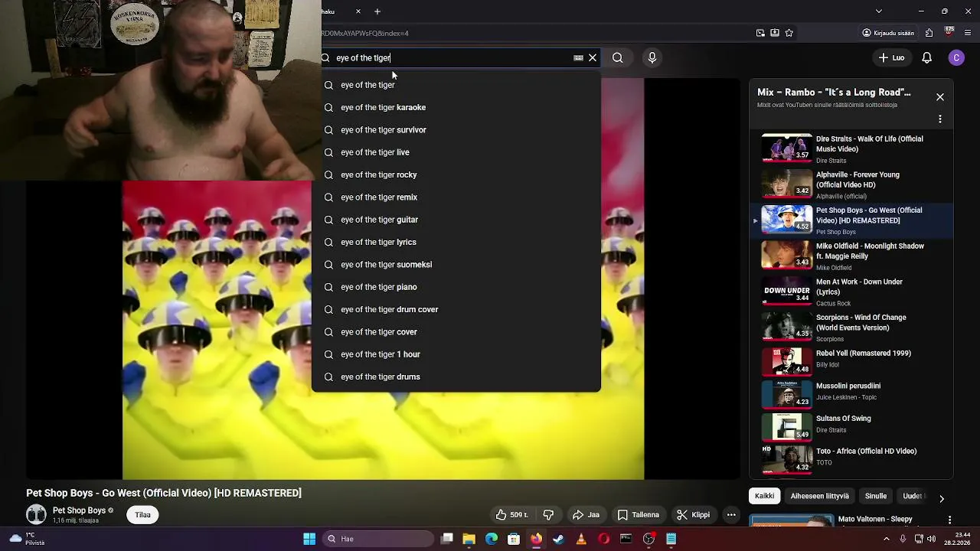Image resolution: width=980 pixels, height=551 pixels.
Task: Open Firefox extensions puzzle icon
Action: 929,33
